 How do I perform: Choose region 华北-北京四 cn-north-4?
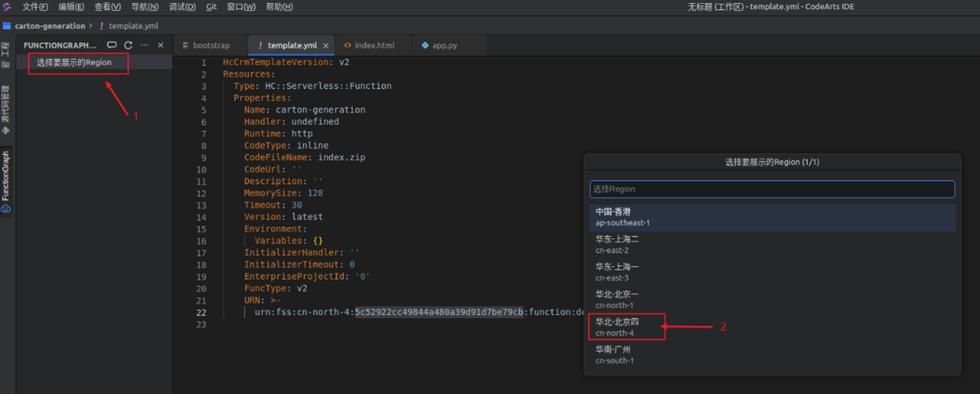coord(772,327)
